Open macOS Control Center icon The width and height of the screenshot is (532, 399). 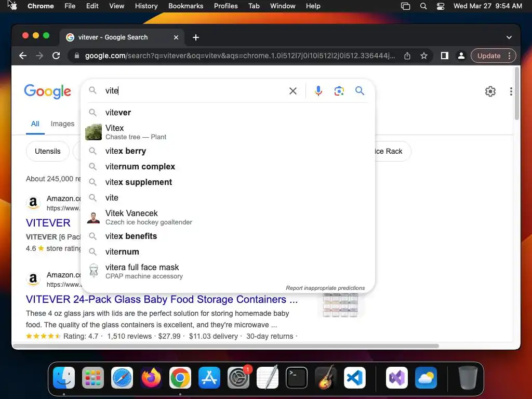441,6
